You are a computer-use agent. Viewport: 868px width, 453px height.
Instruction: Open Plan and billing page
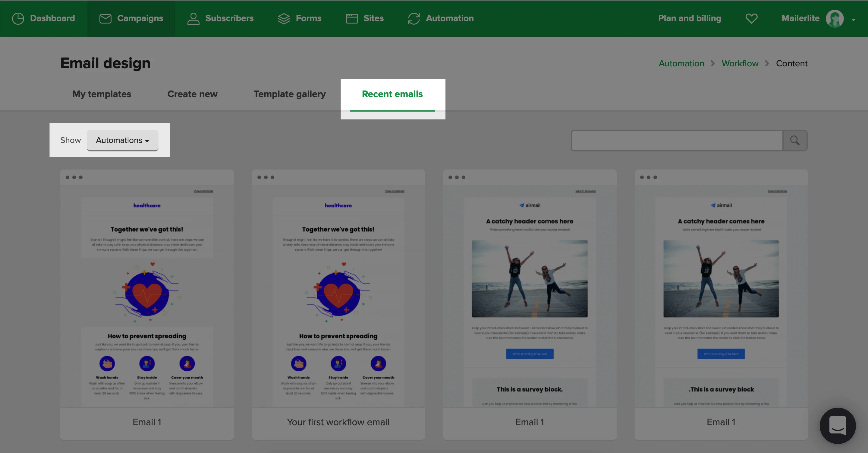[x=689, y=19]
